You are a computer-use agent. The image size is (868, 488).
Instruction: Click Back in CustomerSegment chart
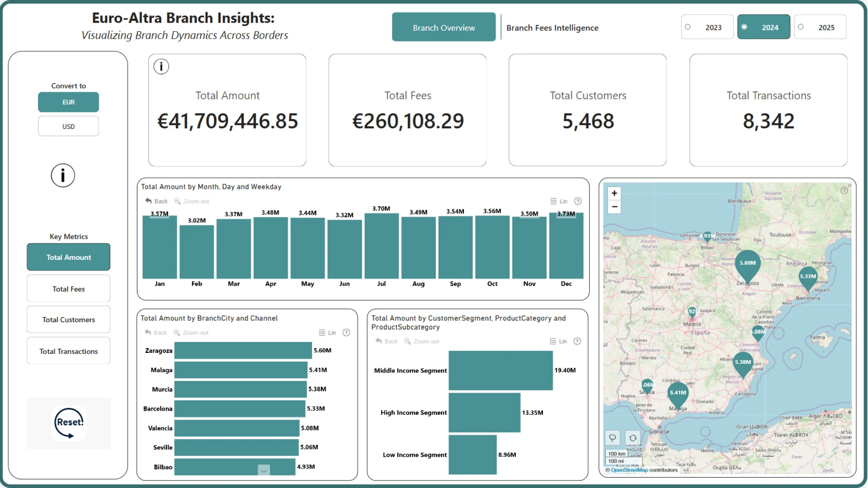387,341
